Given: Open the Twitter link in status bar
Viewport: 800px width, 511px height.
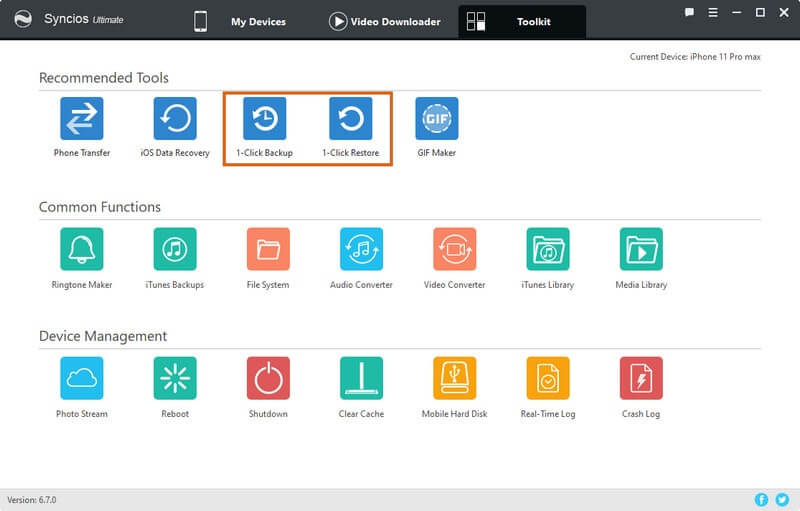Looking at the screenshot, I should point(782,499).
